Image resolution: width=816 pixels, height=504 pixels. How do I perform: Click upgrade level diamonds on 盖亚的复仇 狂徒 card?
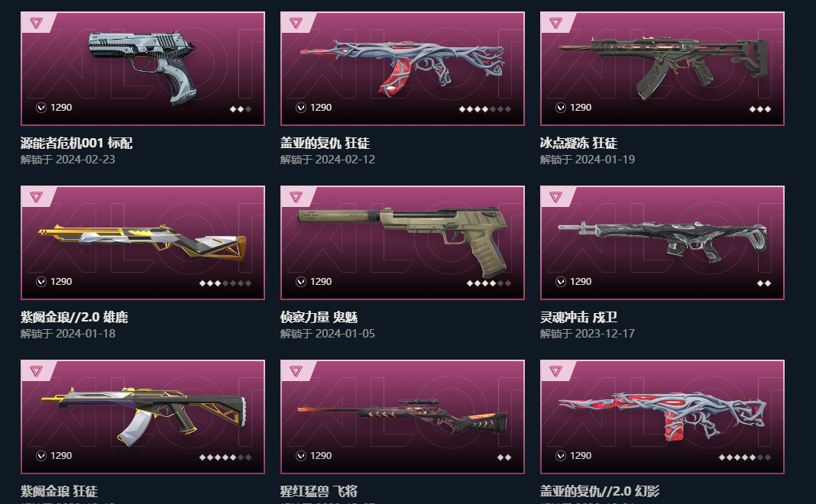click(485, 109)
